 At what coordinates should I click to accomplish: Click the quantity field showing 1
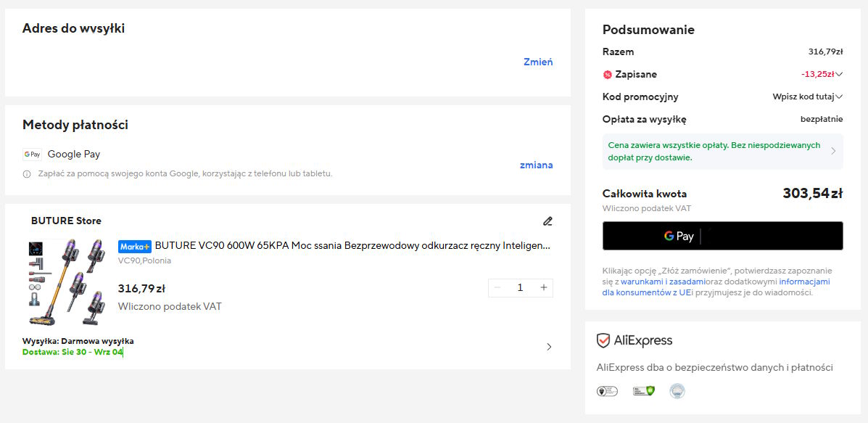click(x=521, y=288)
